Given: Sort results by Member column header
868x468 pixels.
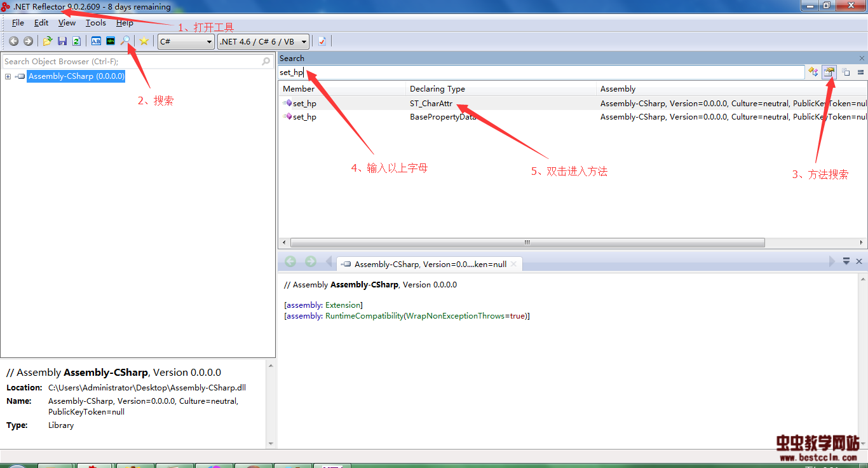Looking at the screenshot, I should coord(342,89).
